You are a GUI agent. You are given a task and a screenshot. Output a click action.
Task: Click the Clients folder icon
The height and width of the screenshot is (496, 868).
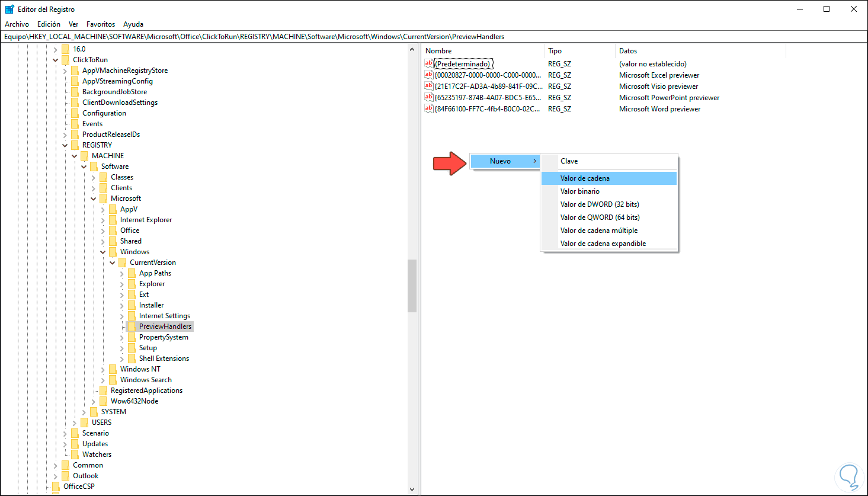click(x=103, y=188)
